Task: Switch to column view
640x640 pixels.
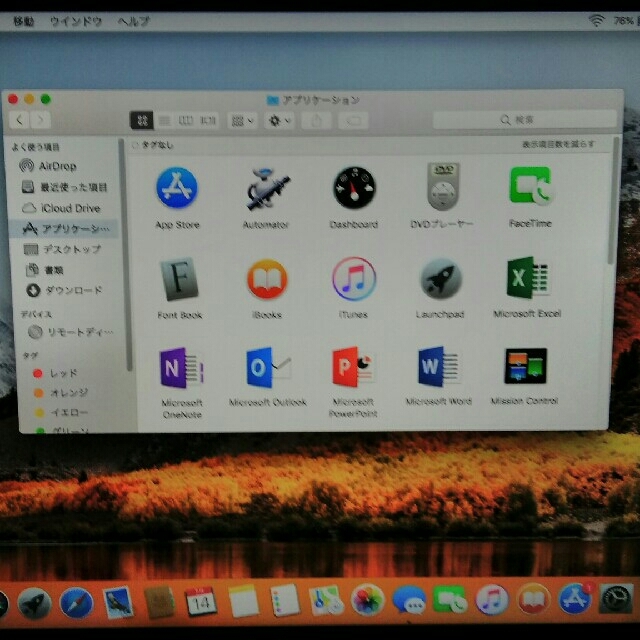Action: pyautogui.click(x=186, y=120)
